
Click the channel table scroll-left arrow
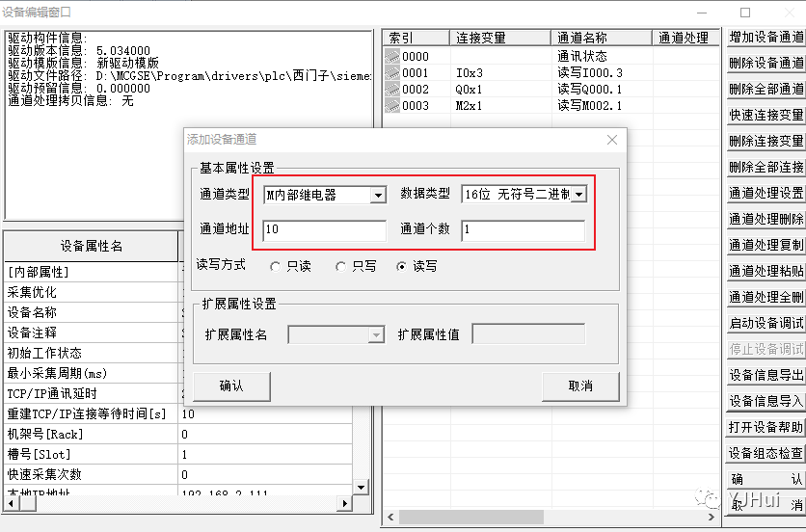(390, 518)
